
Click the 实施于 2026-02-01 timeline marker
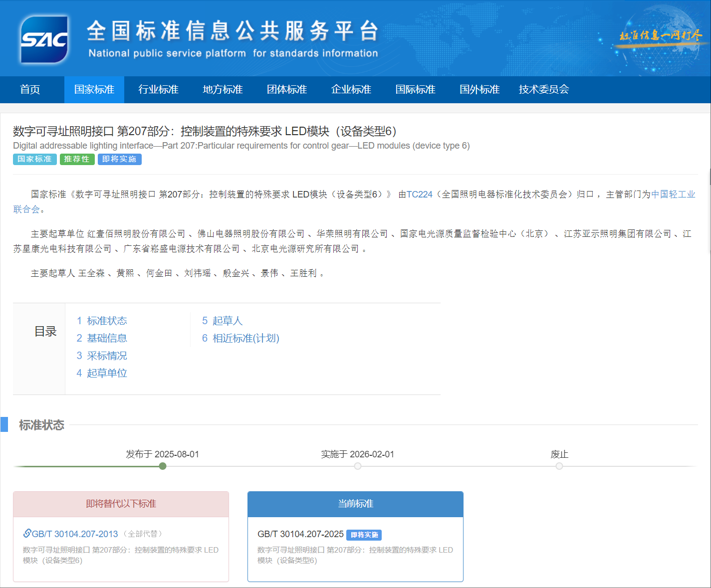[357, 466]
